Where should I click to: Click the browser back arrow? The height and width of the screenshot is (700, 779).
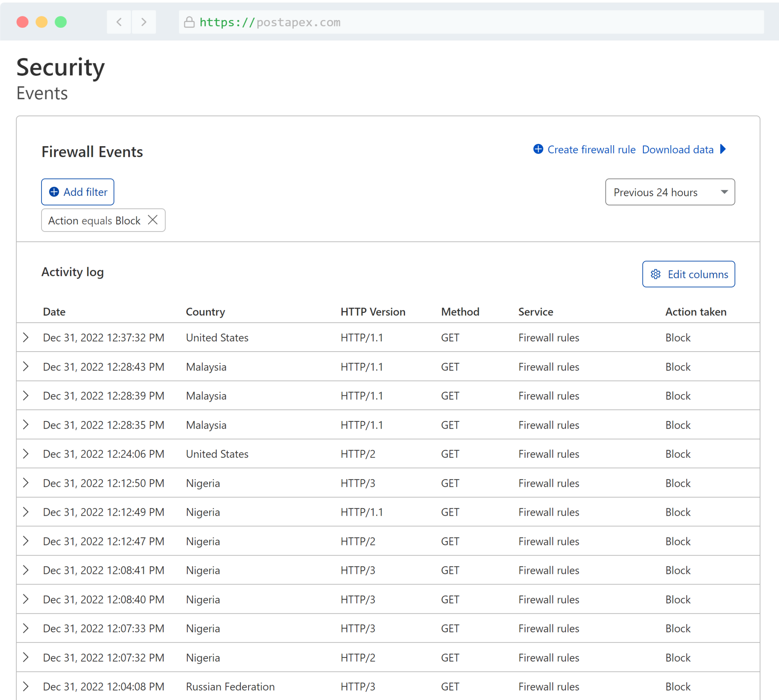pos(119,22)
